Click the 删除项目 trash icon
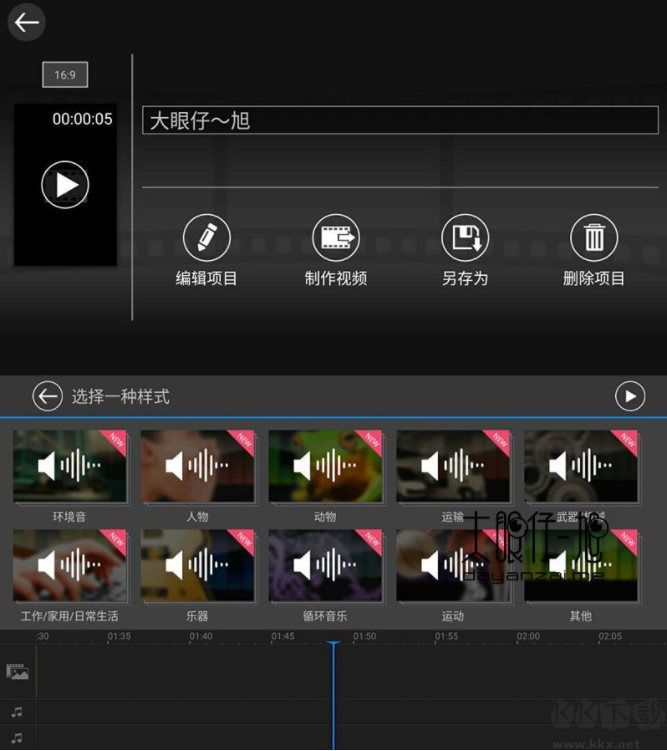This screenshot has height=751, width=667. click(x=594, y=238)
